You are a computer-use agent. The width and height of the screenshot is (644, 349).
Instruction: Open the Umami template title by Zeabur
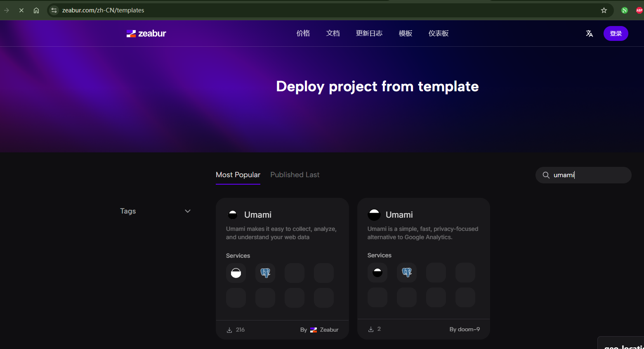(x=258, y=215)
